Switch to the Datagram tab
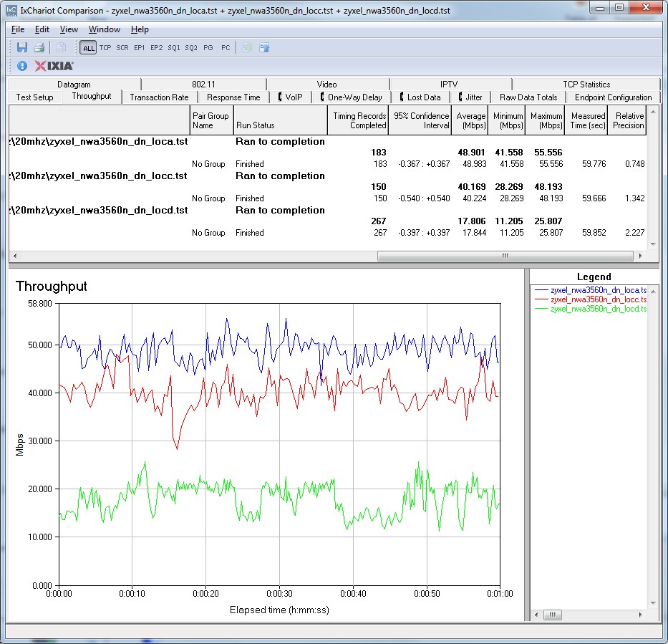 [74, 85]
